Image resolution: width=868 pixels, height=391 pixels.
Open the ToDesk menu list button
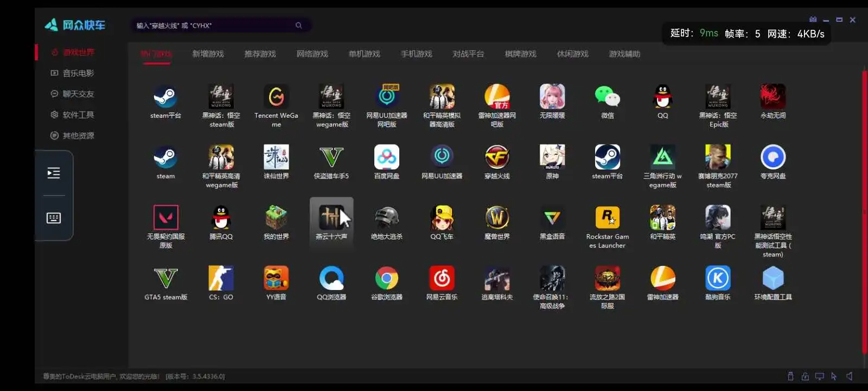coord(54,173)
